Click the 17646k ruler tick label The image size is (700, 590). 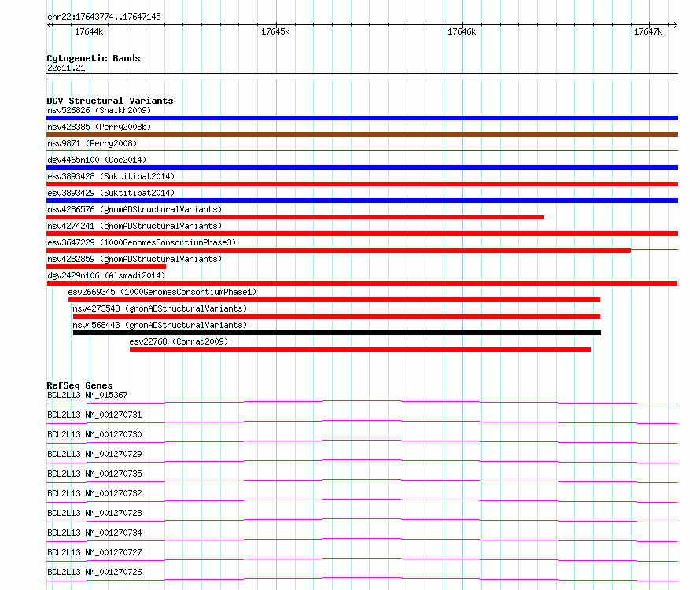(462, 31)
